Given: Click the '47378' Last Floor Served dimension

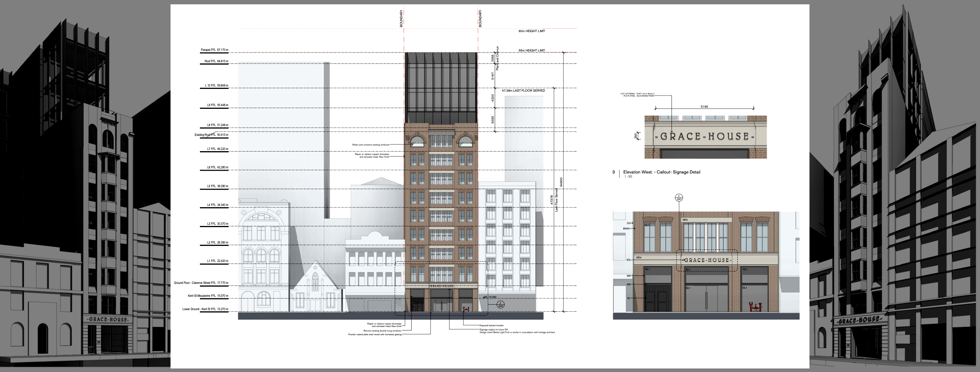Looking at the screenshot, I should 552,200.
